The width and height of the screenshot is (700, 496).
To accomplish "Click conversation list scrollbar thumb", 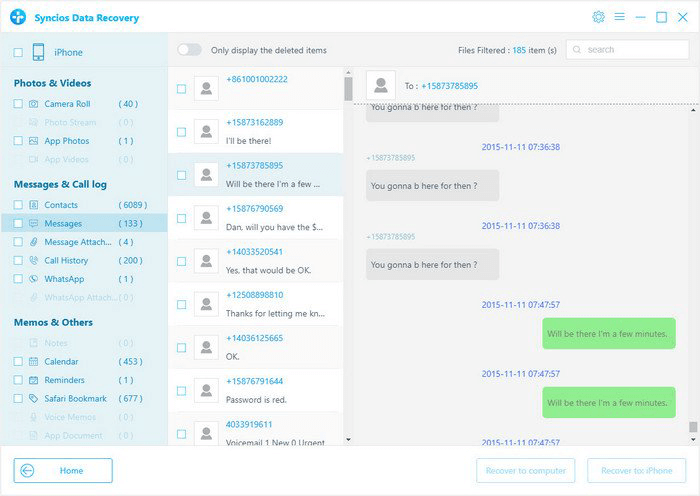I will point(348,89).
